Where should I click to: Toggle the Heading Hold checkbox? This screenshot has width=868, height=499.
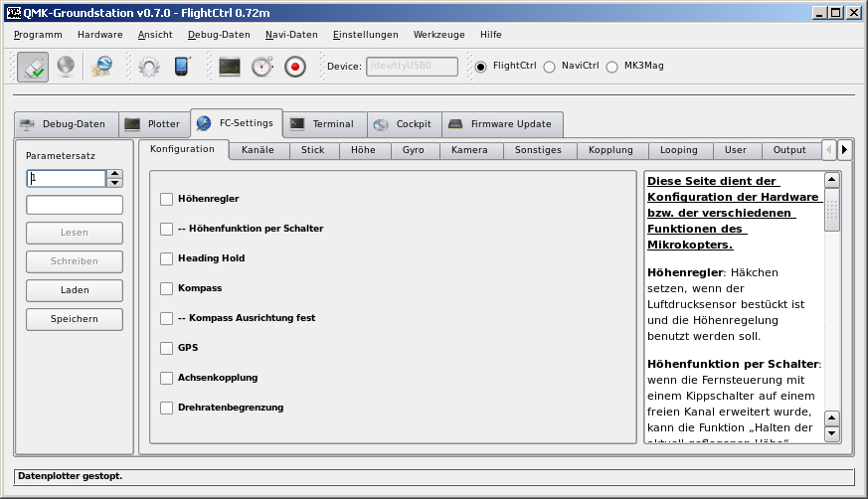click(166, 258)
